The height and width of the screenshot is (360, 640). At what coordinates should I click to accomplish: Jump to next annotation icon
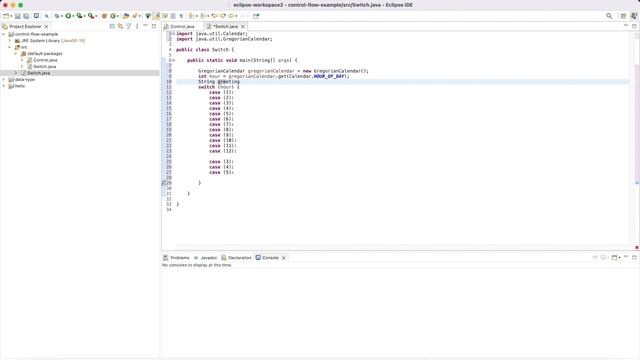click(x=191, y=16)
